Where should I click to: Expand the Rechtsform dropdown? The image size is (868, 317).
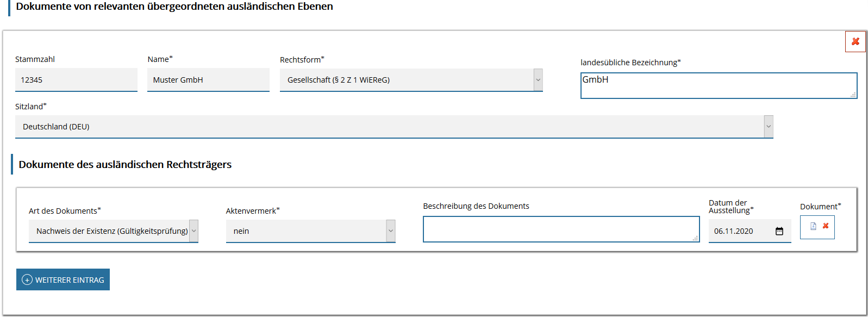coord(538,80)
